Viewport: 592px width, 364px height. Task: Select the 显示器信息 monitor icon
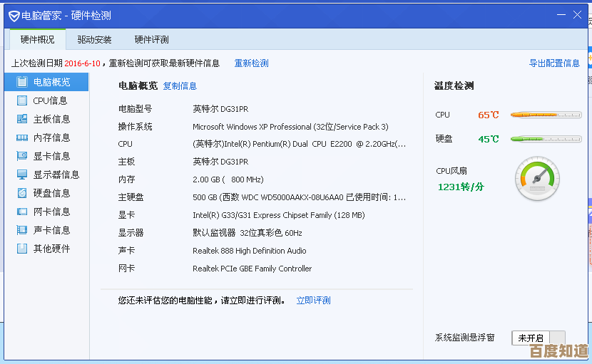[21, 175]
